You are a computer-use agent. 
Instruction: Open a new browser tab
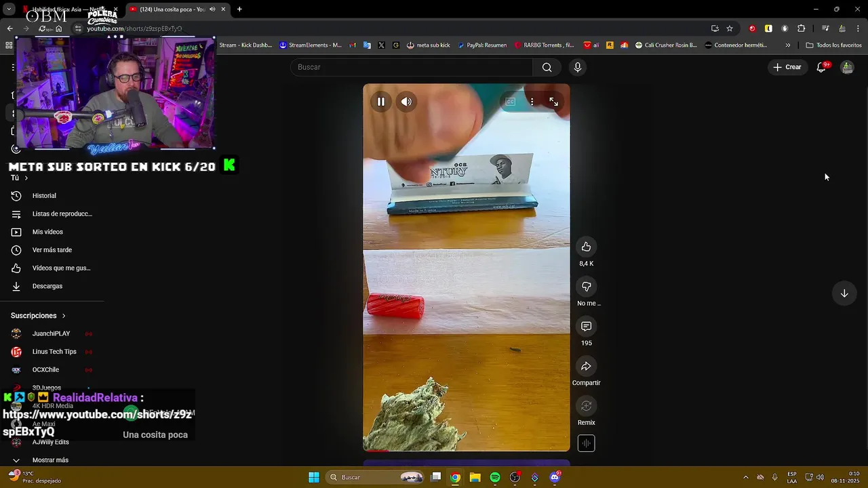[239, 9]
